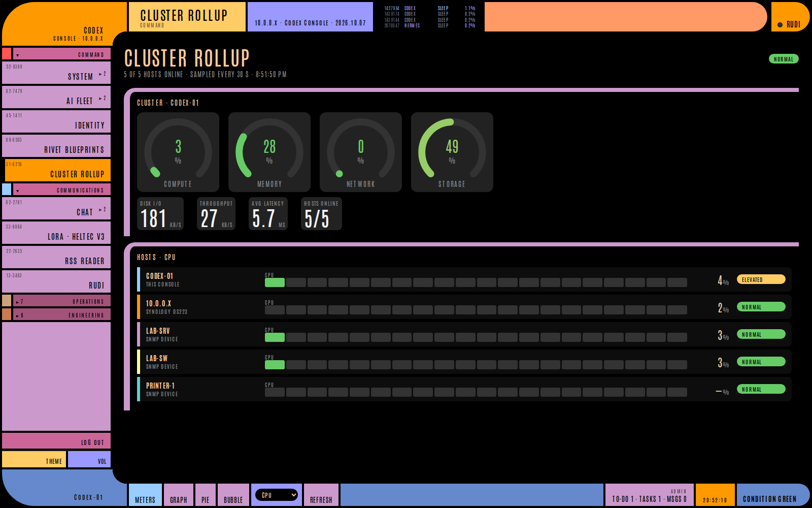Click the LAB-SW CPU meter bar
Screen dimensions: 812x508
click(x=476, y=365)
